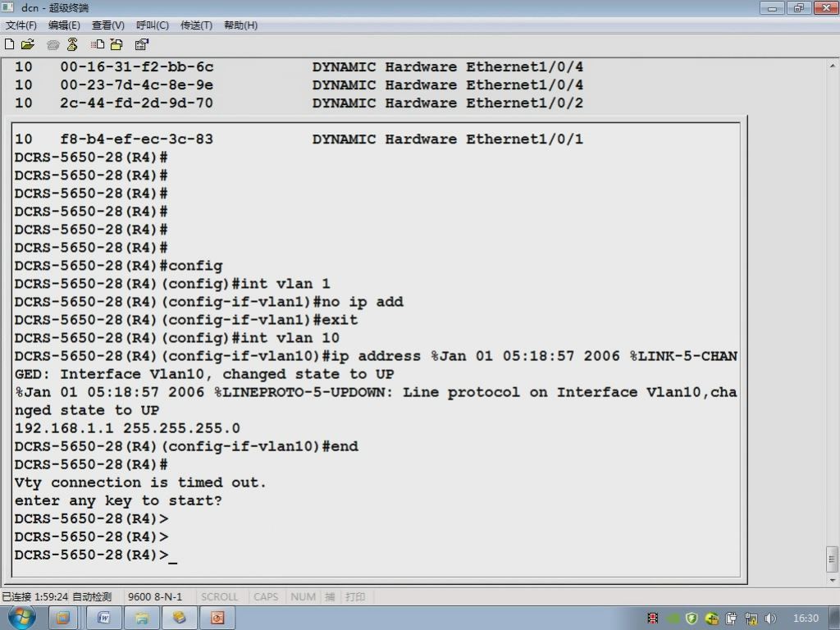Click MAC address 00-23-7d-4c-8e-9e
Image resolution: width=840 pixels, height=630 pixels.
pos(137,85)
